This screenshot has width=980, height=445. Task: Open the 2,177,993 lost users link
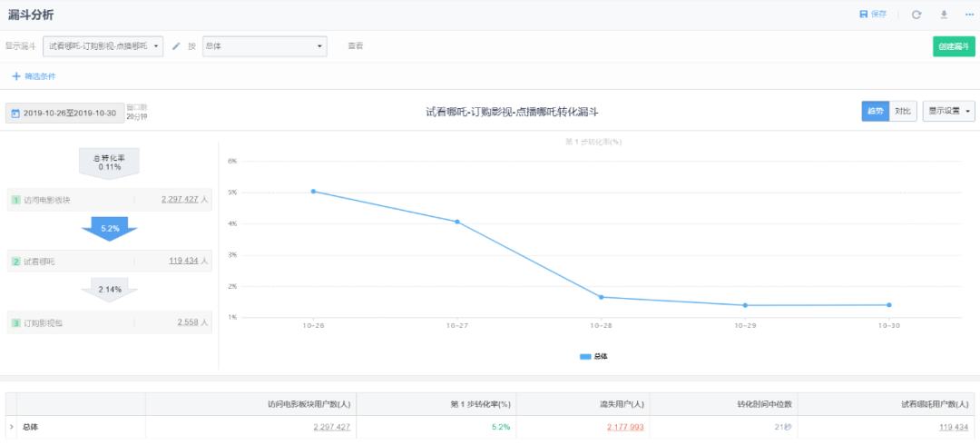pyautogui.click(x=624, y=427)
